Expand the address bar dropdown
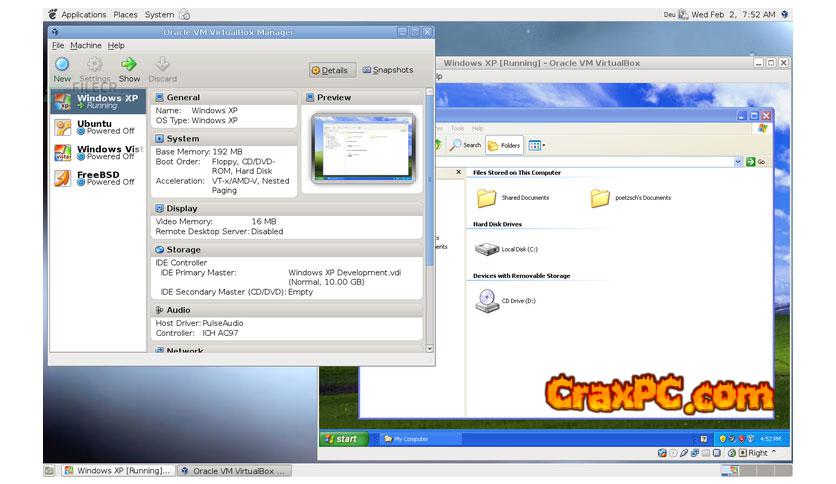Viewport: 836px width, 484px height. 738,161
